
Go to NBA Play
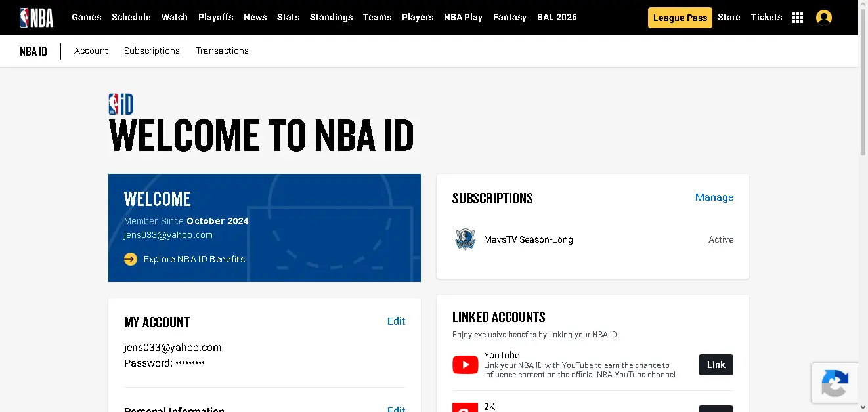pyautogui.click(x=463, y=17)
